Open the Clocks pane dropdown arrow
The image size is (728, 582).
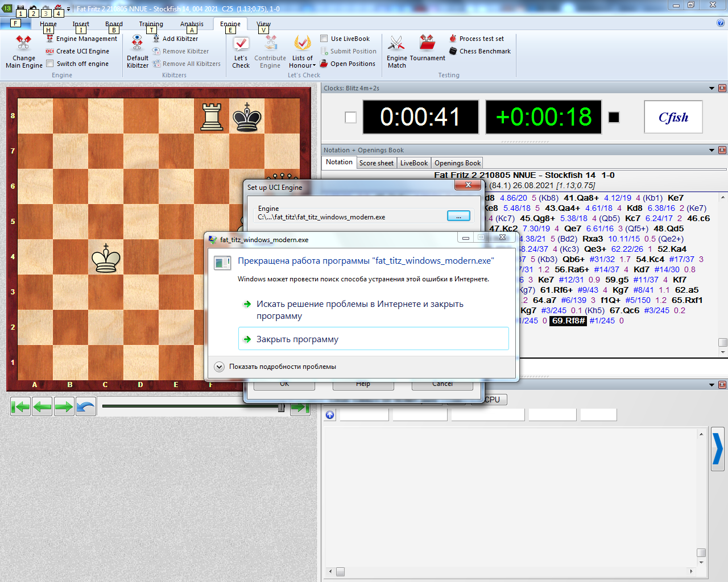(712, 88)
